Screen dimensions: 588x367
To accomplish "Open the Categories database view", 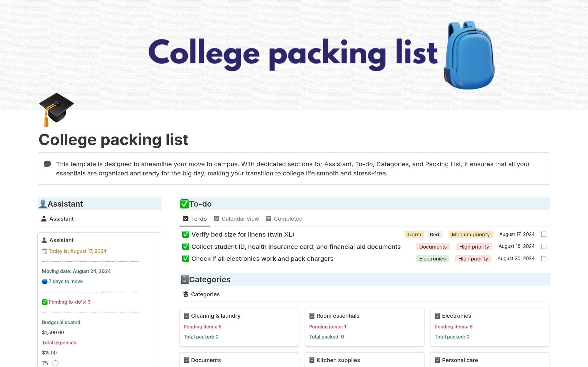I will [205, 294].
